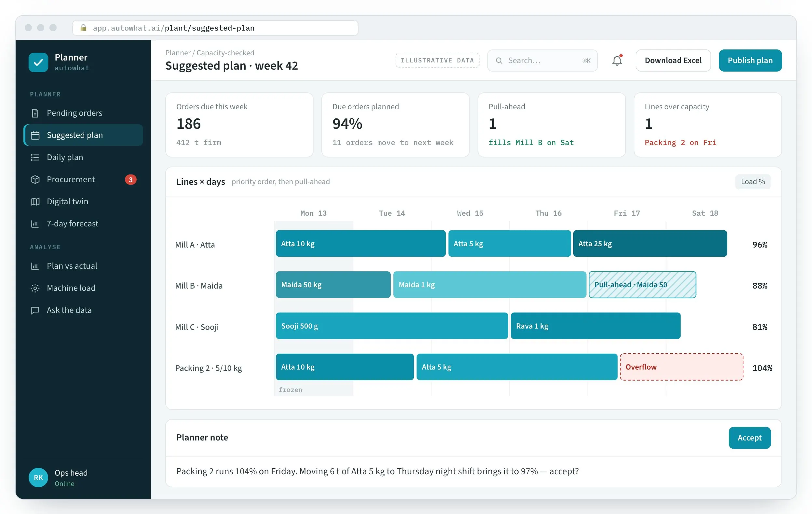Open Ask the data
The height and width of the screenshot is (514, 812).
tap(83, 310)
